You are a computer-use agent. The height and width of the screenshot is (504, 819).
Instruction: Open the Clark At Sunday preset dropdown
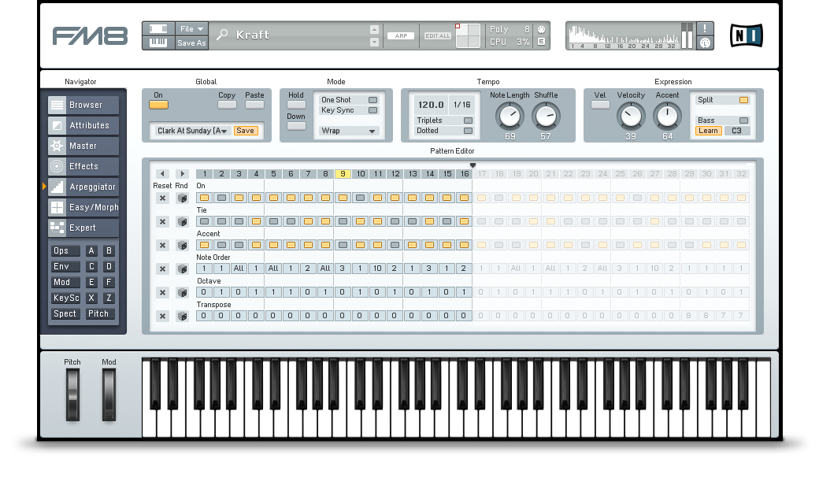[x=191, y=131]
